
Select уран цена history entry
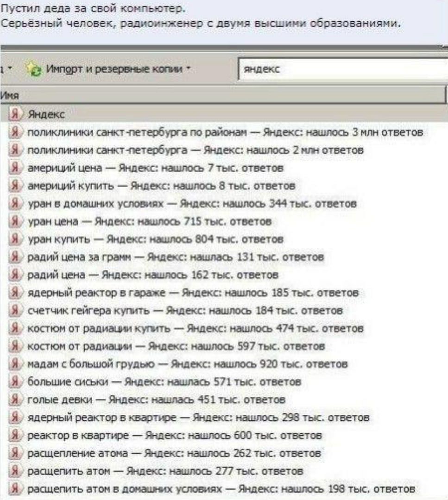tap(150, 221)
